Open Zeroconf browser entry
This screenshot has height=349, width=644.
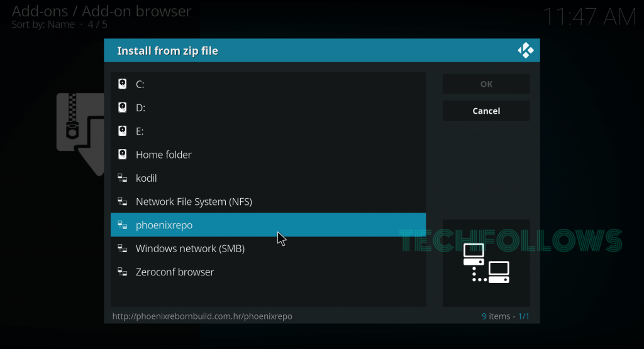(x=268, y=272)
